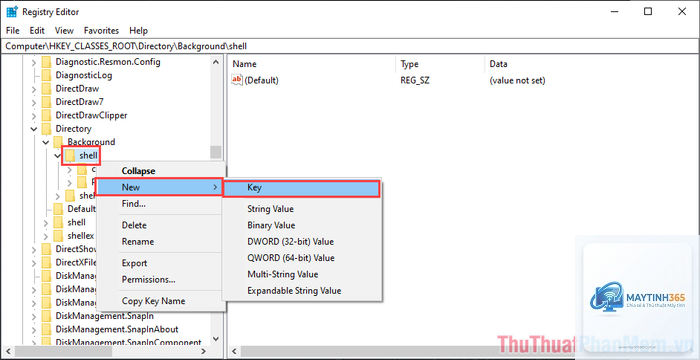Click the DirectDrawClipper folder icon
The image size is (700, 360).
pos(46,116)
